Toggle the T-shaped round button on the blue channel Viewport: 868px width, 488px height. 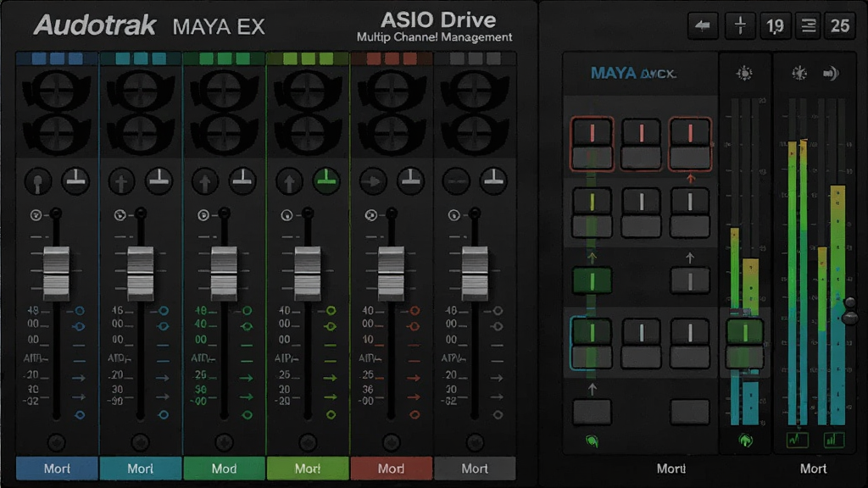[75, 180]
